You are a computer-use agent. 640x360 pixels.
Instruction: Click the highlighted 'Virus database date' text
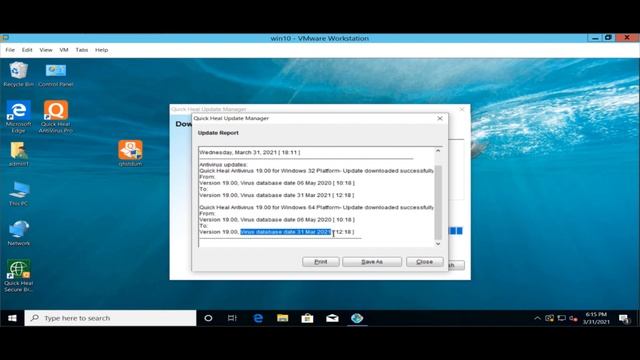286,232
